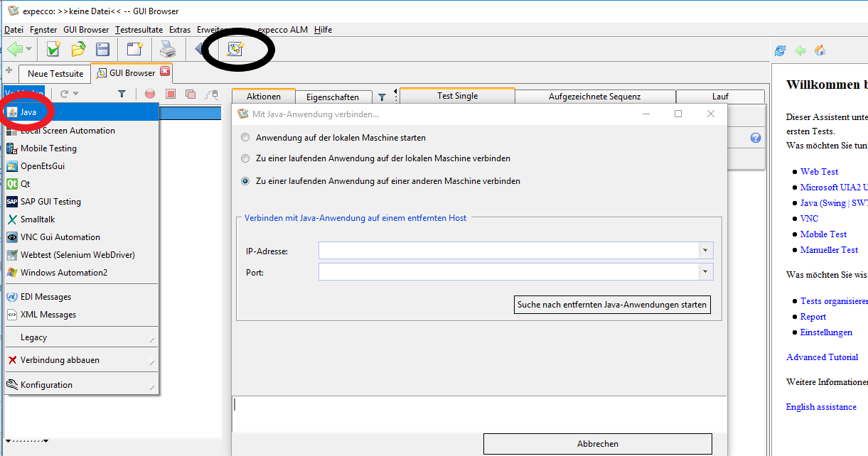Click the 'Mobile Test' link in assistant
The image size is (868, 456).
tap(823, 234)
